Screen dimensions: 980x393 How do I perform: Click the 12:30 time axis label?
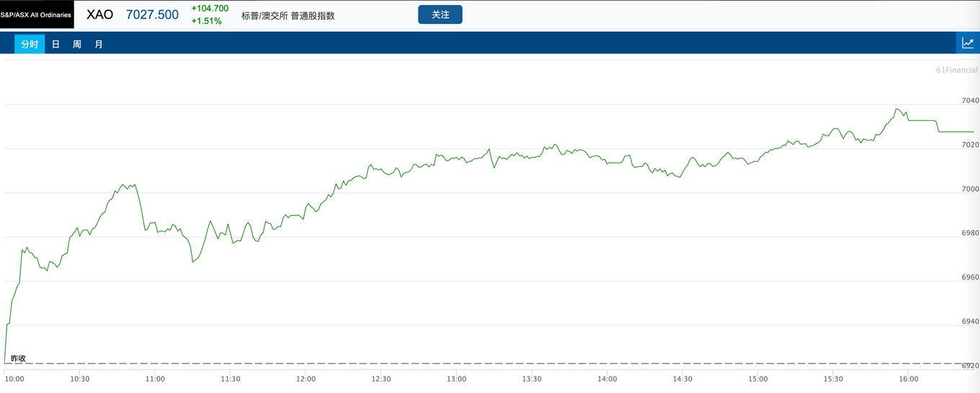point(381,379)
